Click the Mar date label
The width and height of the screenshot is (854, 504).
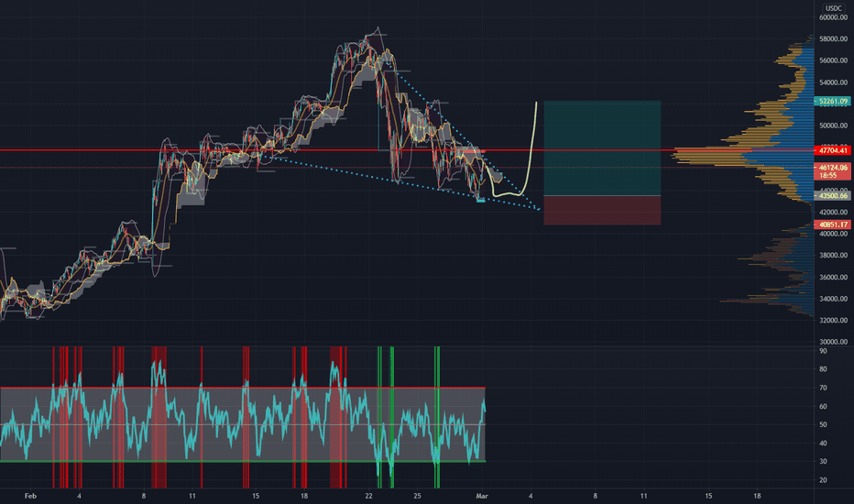(482, 496)
